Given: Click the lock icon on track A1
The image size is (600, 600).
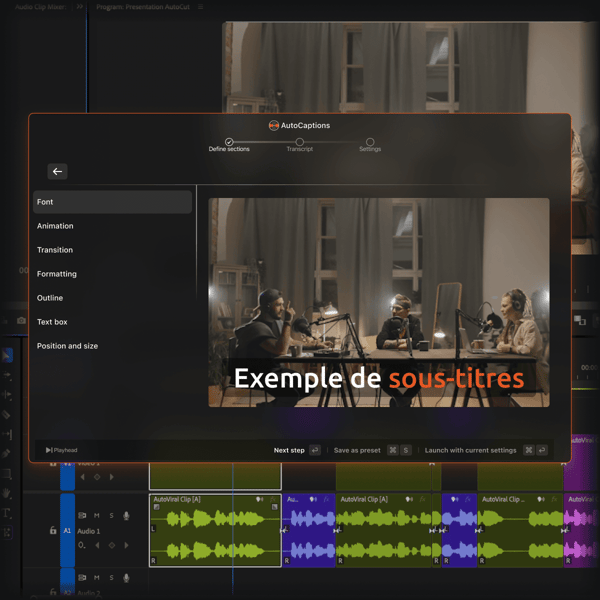Looking at the screenshot, I should pyautogui.click(x=53, y=531).
